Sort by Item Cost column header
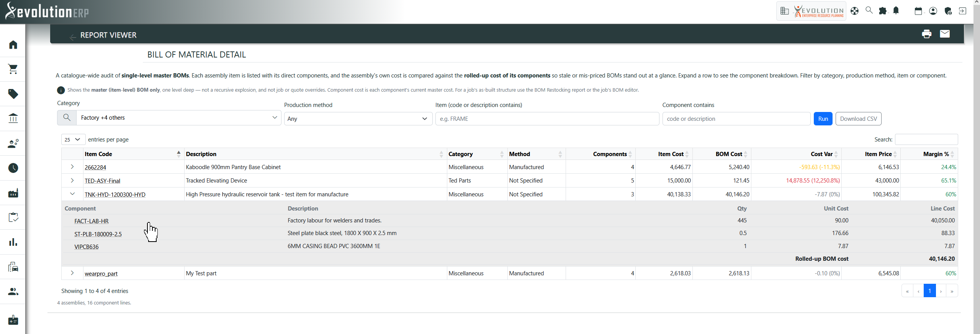The width and height of the screenshot is (980, 334). click(x=664, y=154)
